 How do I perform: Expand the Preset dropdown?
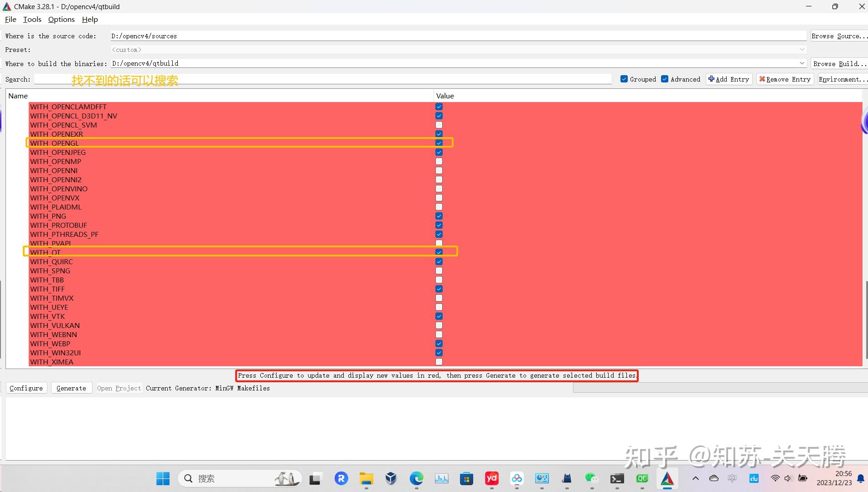point(801,49)
